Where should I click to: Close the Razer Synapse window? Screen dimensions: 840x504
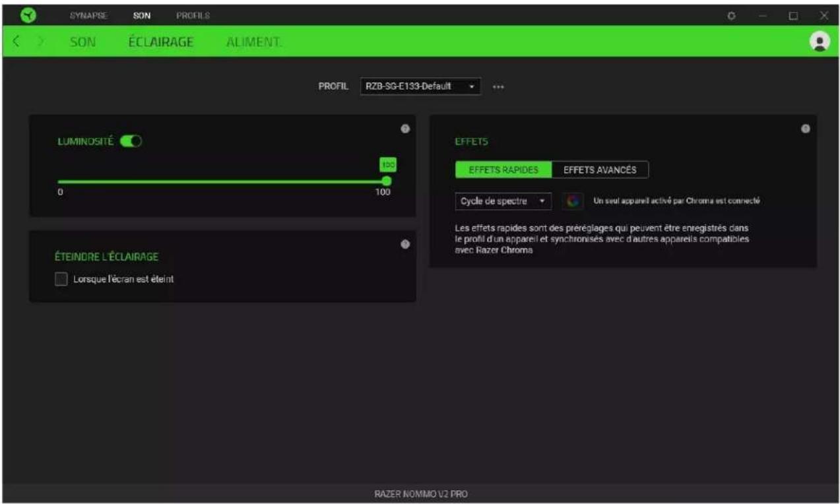824,15
